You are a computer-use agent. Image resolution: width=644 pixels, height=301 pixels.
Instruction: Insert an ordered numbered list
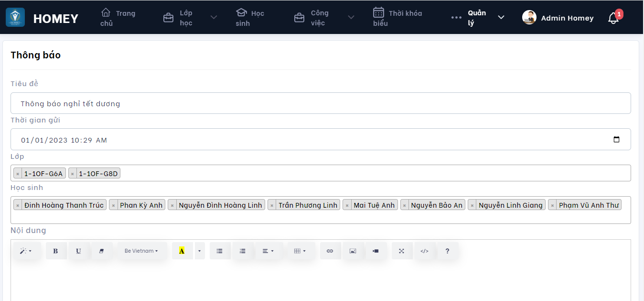click(x=242, y=251)
